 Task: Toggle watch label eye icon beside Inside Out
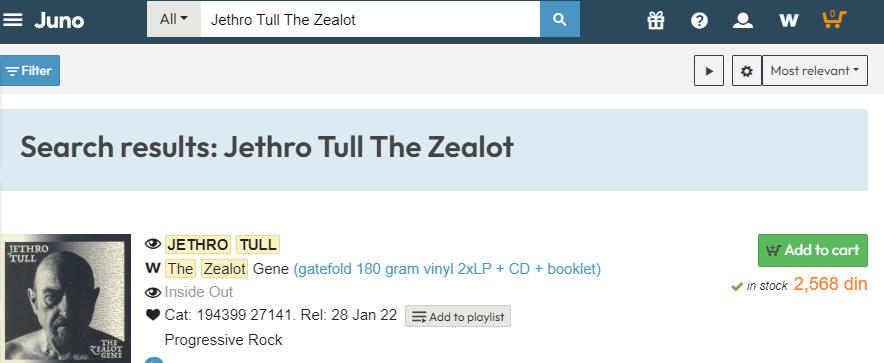coord(153,292)
